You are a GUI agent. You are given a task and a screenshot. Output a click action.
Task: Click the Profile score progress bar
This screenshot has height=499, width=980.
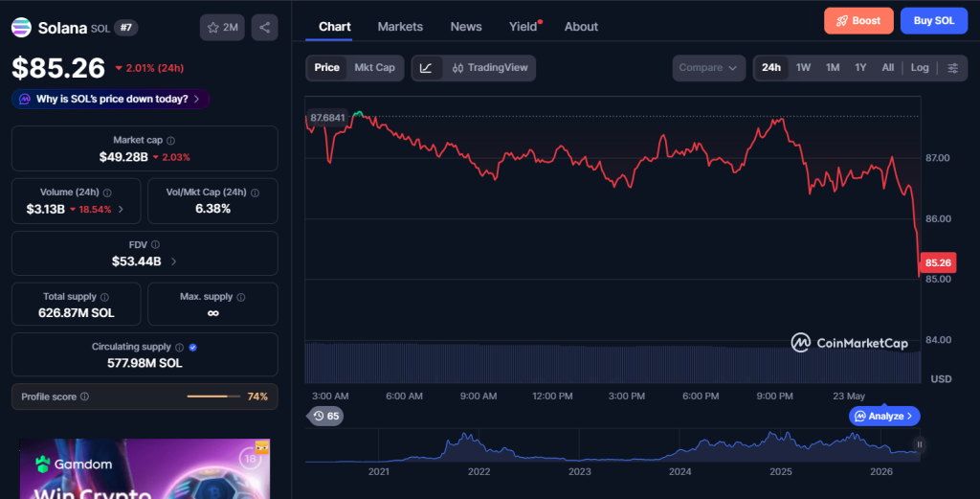coord(213,397)
